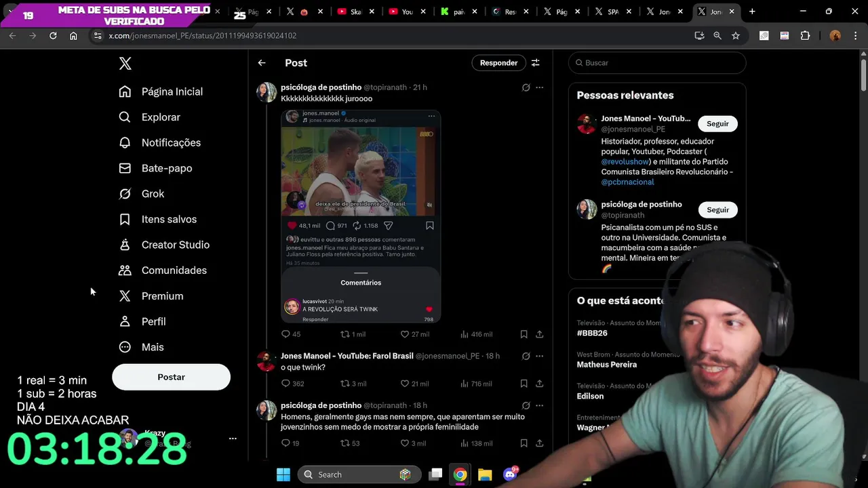This screenshot has width=868, height=488.
Task: Repost the 'o que twink?' post
Action: coord(353,384)
